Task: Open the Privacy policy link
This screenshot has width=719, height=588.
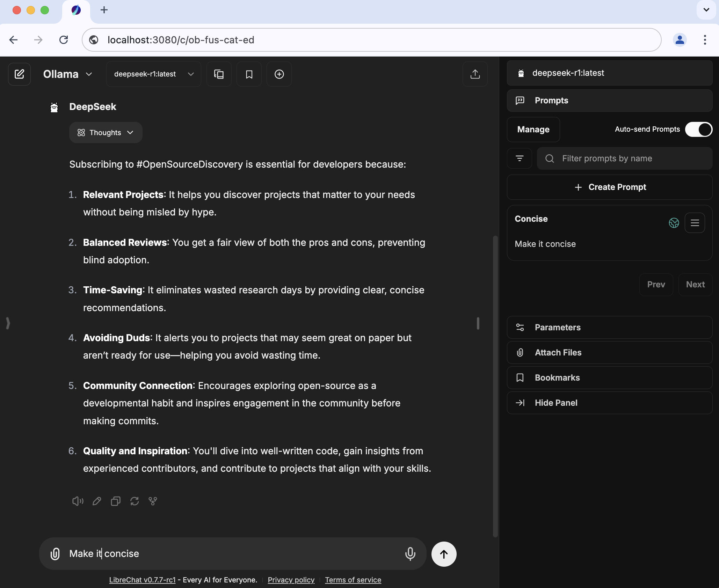Action: (291, 580)
